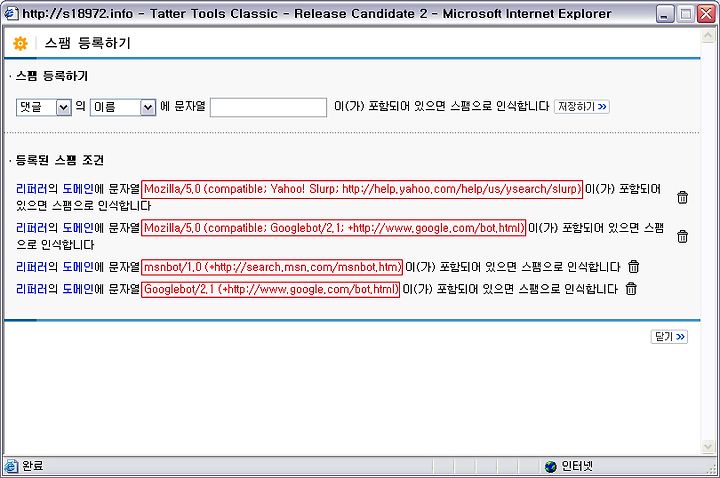Click the globe internet zone icon in status bar
Viewport: 720px width, 478px height.
pos(551,467)
